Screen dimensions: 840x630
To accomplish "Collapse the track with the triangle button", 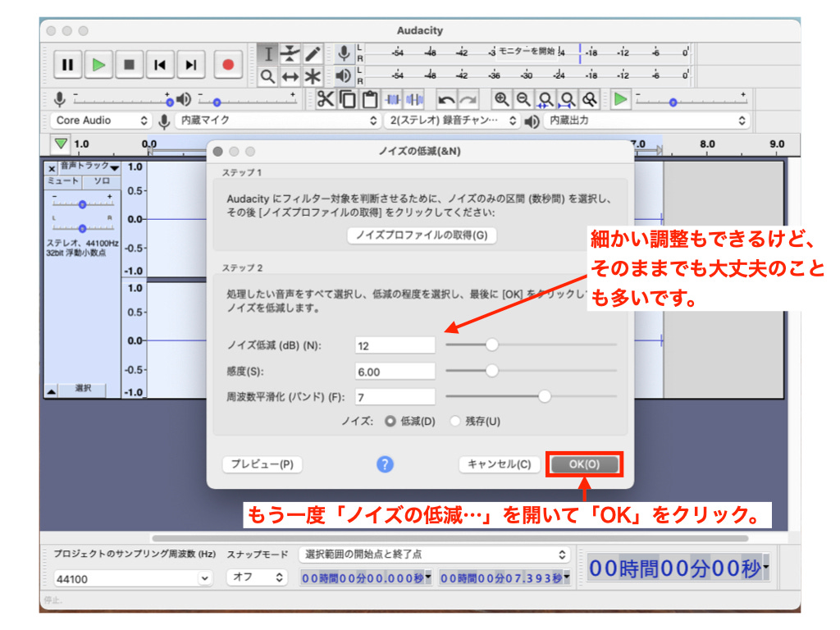I will [51, 391].
